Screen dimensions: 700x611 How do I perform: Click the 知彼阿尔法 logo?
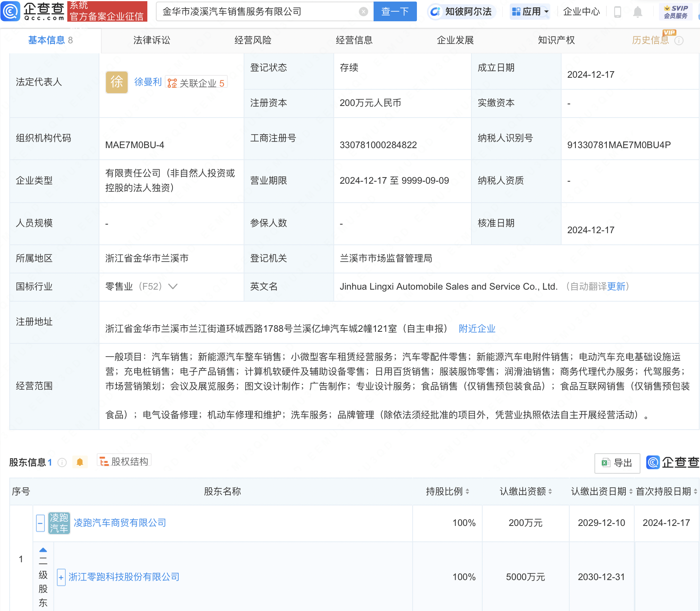(462, 12)
